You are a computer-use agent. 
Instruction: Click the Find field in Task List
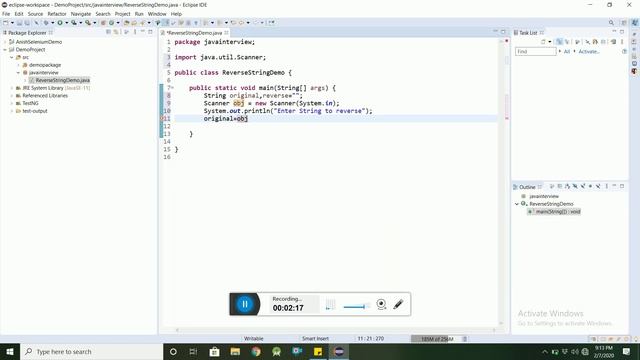(536, 51)
